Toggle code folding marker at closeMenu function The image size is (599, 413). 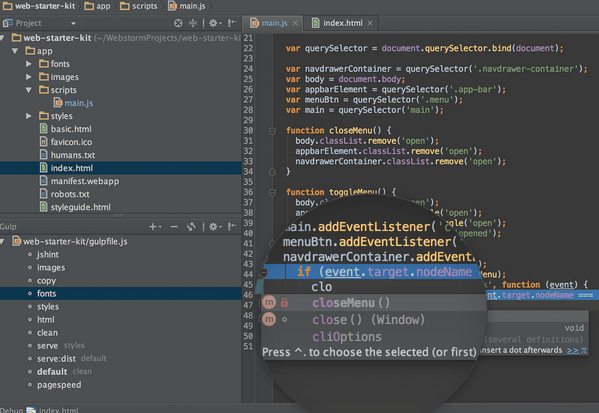[x=272, y=131]
